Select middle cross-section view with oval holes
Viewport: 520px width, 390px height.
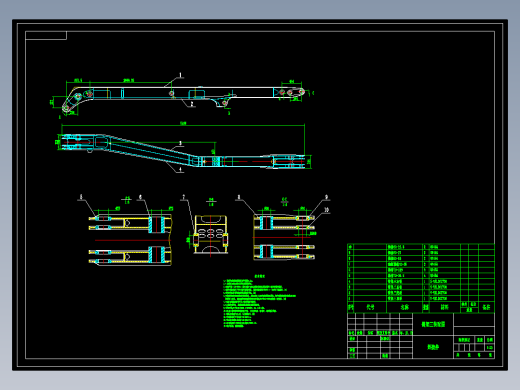tap(210, 234)
